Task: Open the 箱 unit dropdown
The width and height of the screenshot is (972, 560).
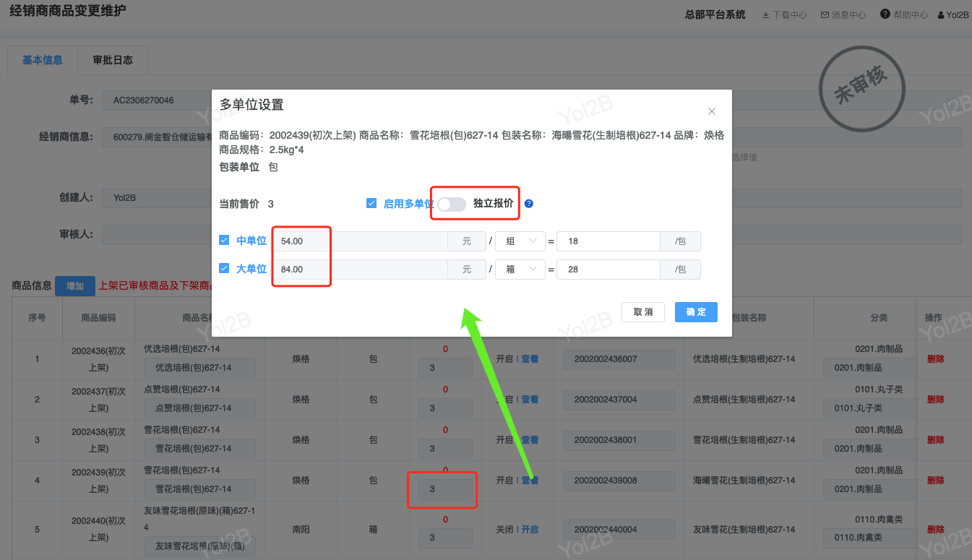Action: tap(521, 270)
